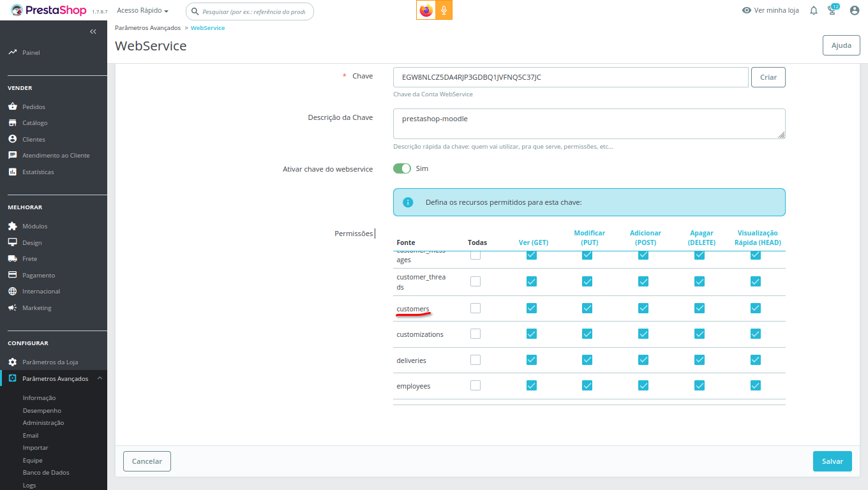Click the Criar button to generate a key
Viewport: 868px width, 490px height.
(x=768, y=77)
